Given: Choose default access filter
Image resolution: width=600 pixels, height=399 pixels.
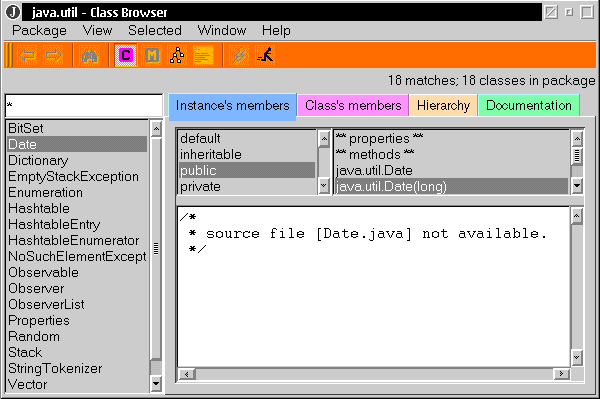Looking at the screenshot, I should (x=247, y=138).
